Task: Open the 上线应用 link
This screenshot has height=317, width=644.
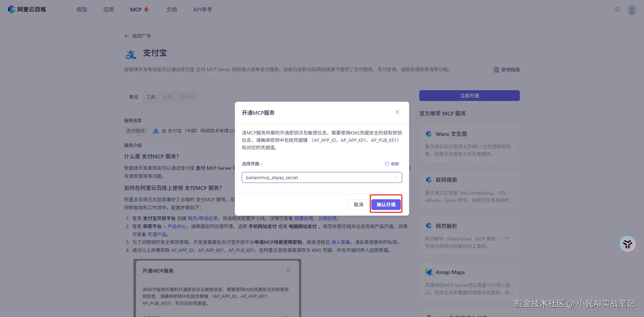Action: pos(327,218)
